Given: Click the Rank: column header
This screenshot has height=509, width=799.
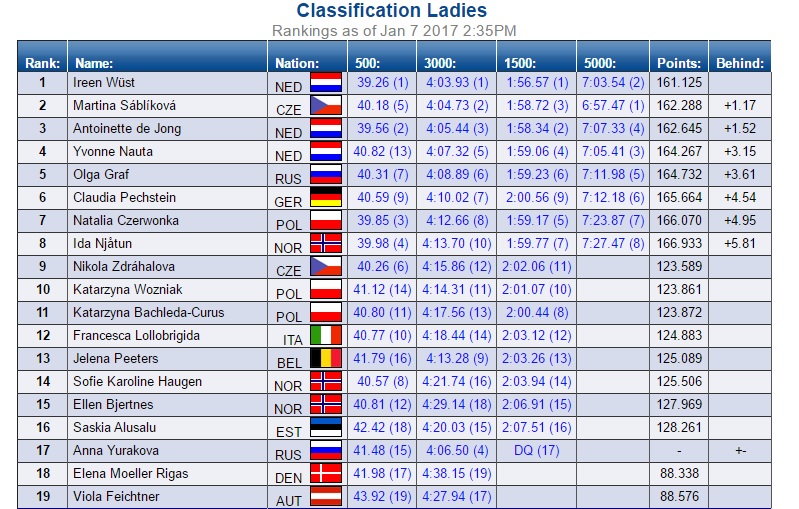Looking at the screenshot, I should point(43,63).
